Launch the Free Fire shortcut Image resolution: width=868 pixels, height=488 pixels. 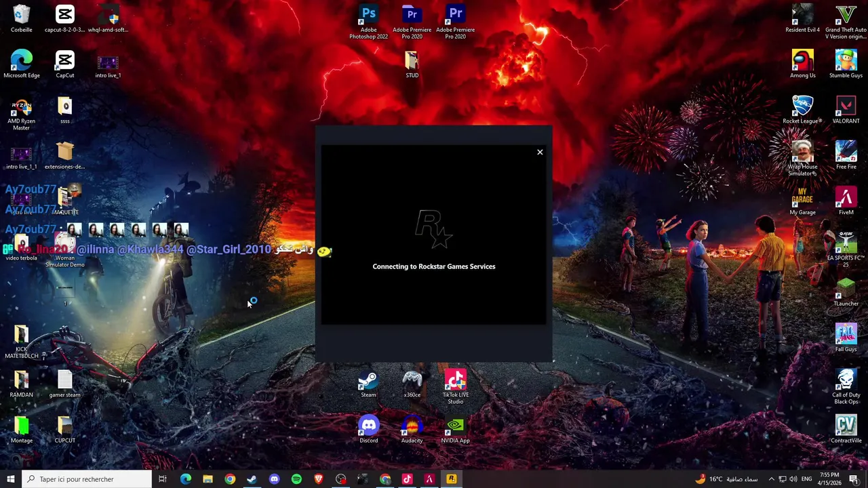pos(846,156)
